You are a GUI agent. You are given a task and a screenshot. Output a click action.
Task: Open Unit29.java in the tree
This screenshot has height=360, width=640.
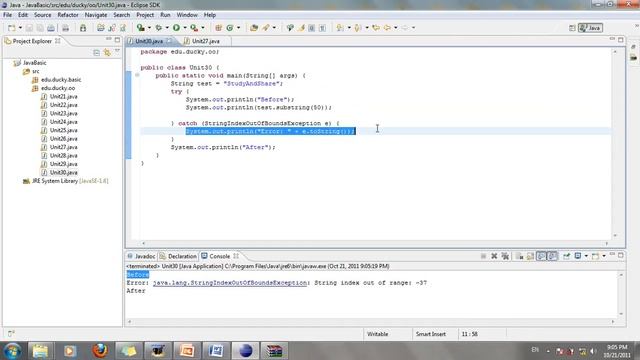(x=63, y=164)
